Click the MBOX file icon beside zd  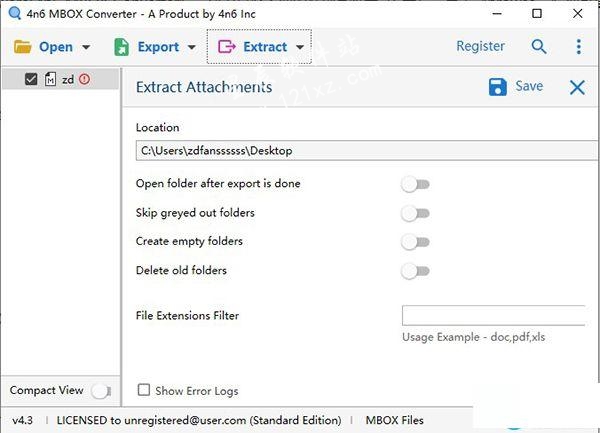click(50, 79)
